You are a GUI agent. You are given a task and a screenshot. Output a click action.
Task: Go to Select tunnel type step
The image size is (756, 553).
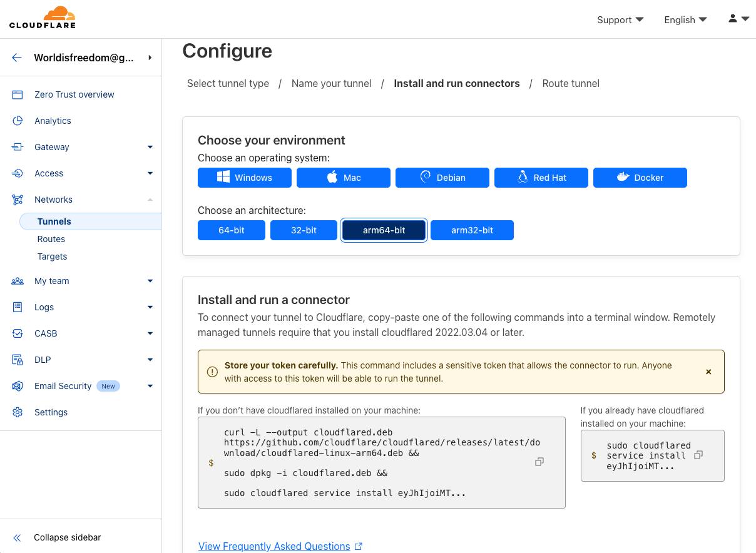pos(228,83)
